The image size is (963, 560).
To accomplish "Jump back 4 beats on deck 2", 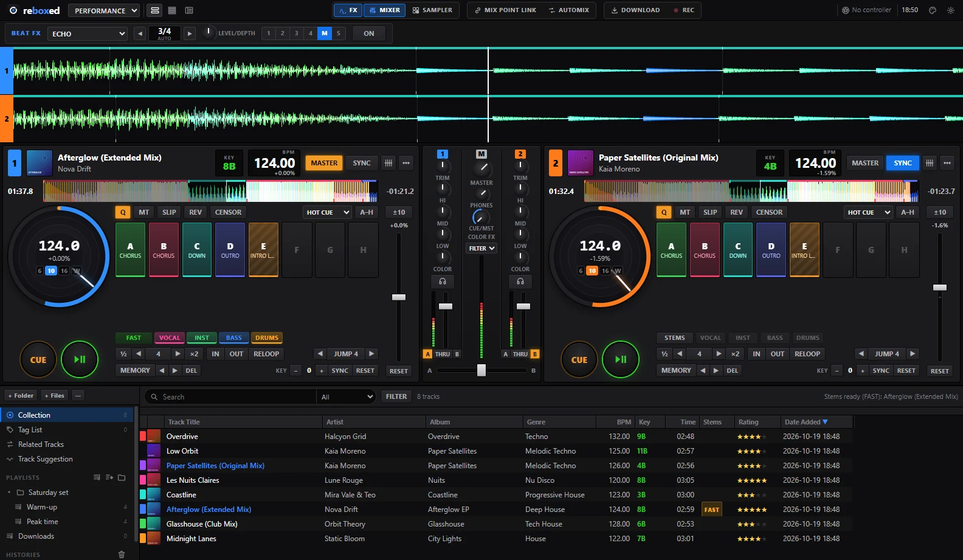I will click(x=861, y=354).
